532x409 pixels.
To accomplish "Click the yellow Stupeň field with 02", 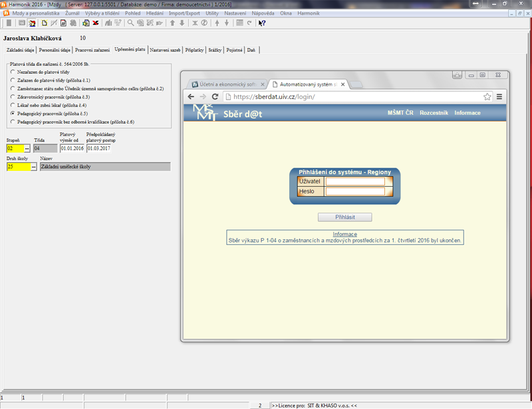I will [15, 148].
